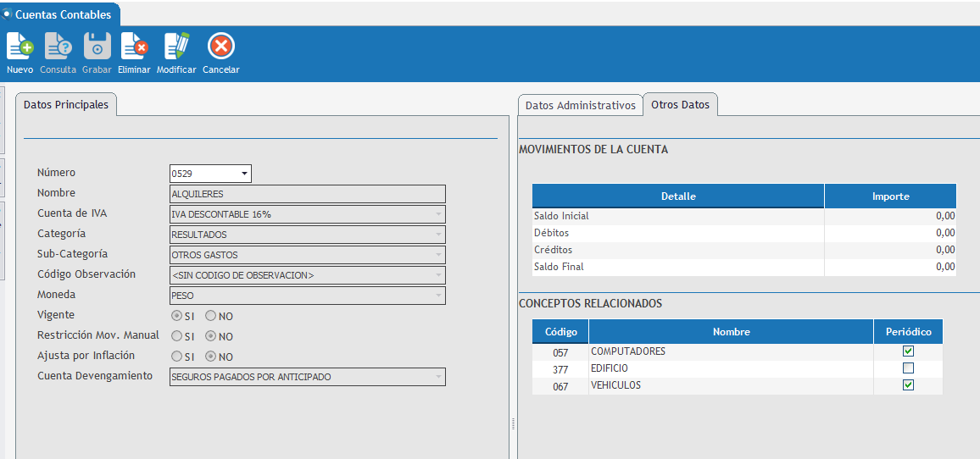Click the Importe column header
The image size is (980, 459).
[890, 196]
